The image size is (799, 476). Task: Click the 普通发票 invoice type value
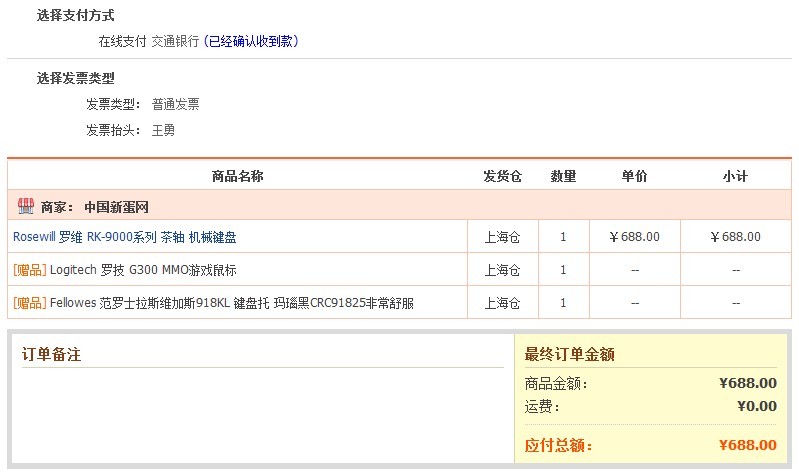coord(175,104)
